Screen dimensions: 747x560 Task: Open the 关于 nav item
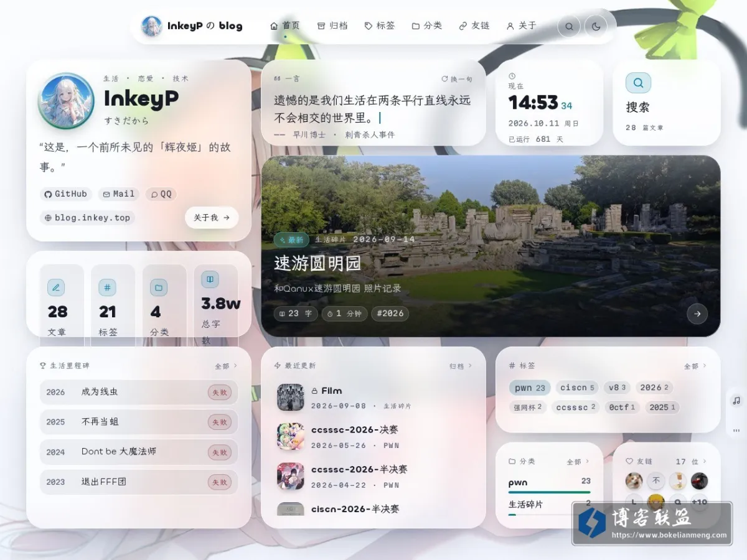(x=522, y=26)
